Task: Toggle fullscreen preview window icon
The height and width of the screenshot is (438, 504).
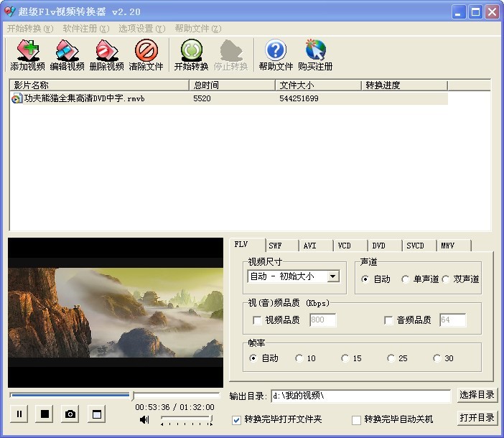Action: pos(96,414)
